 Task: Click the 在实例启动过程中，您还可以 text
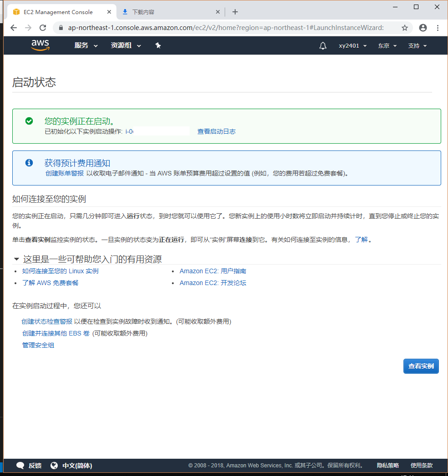(x=56, y=306)
